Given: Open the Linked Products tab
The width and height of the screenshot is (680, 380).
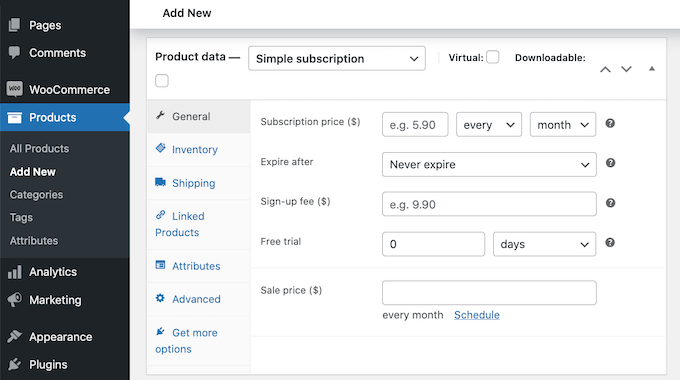Looking at the screenshot, I should pyautogui.click(x=199, y=224).
